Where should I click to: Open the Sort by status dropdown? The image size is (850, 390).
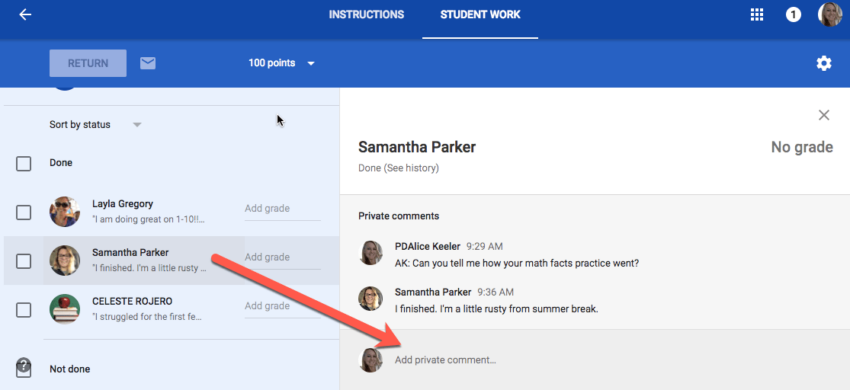[x=95, y=125]
